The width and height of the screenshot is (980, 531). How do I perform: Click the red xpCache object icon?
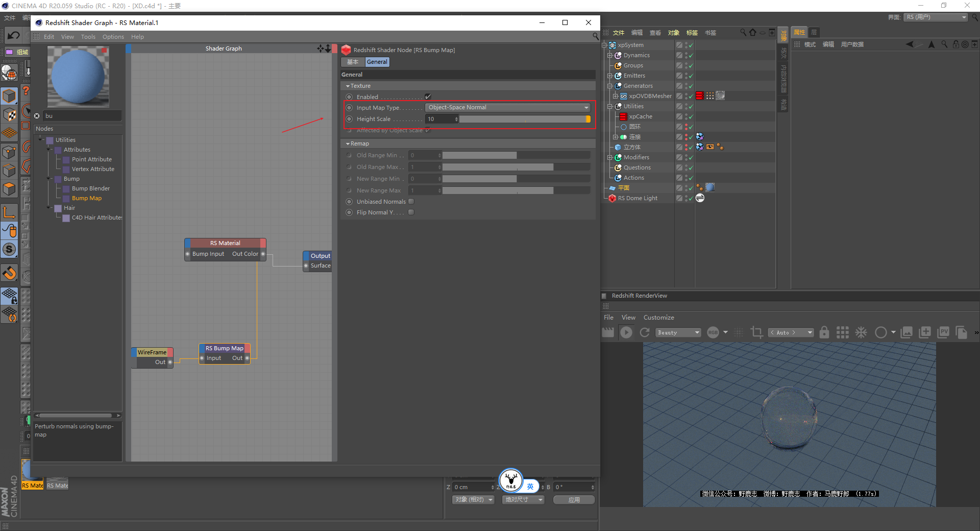[x=623, y=116]
